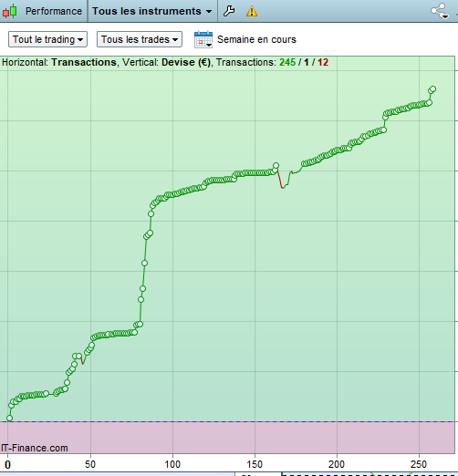Viewport: 458px width, 476px height.
Task: Click the Semaine en cours label
Action: click(x=256, y=39)
